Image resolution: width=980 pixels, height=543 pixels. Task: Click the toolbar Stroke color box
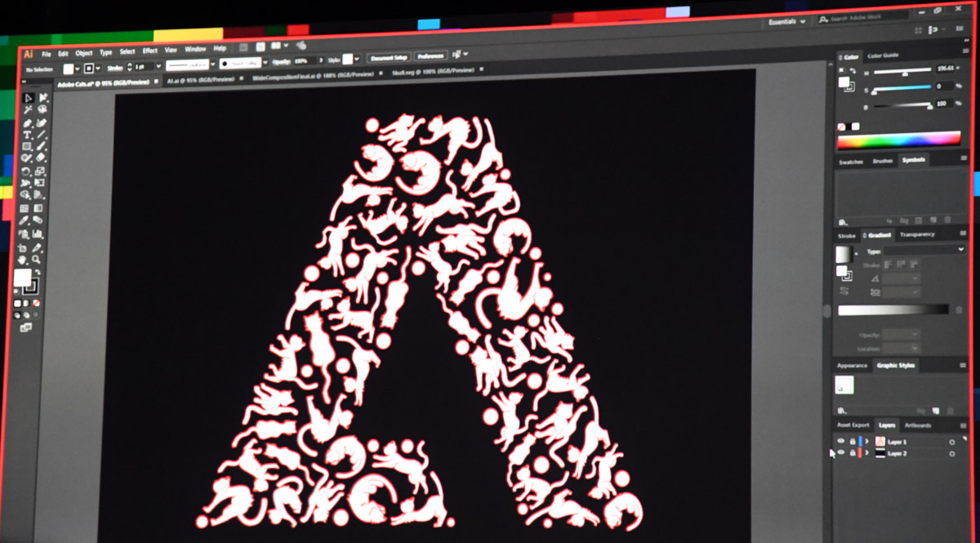point(31,287)
